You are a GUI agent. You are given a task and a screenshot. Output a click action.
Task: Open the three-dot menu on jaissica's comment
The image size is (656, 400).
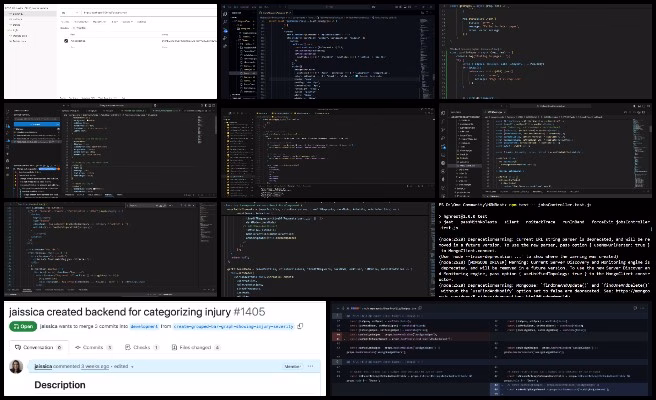pos(310,366)
